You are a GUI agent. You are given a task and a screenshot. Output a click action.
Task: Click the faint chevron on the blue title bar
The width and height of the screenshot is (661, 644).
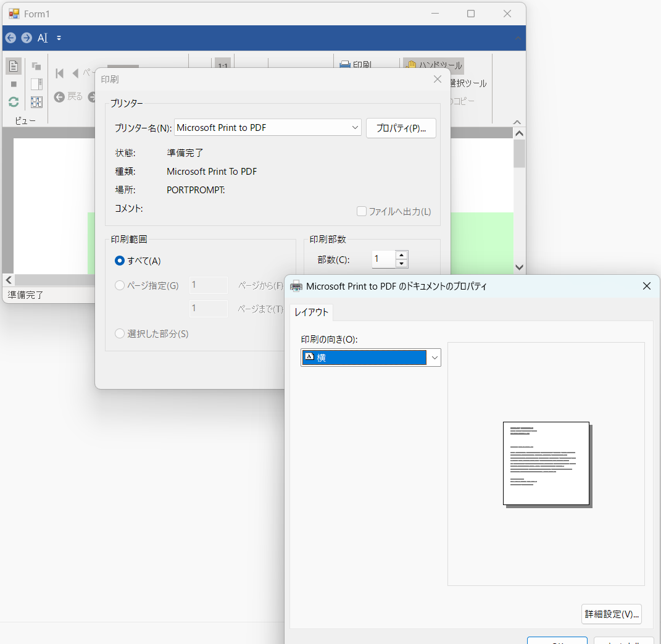tap(518, 38)
